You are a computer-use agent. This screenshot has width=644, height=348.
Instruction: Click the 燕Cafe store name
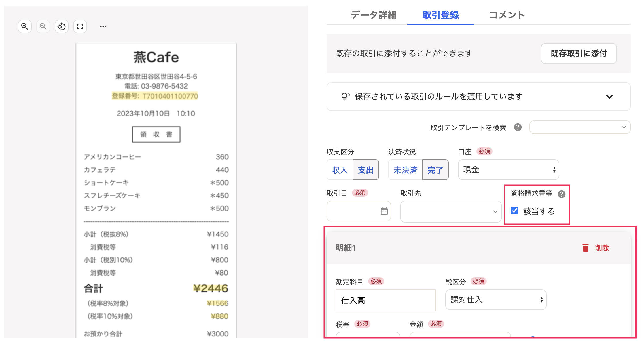pos(156,57)
